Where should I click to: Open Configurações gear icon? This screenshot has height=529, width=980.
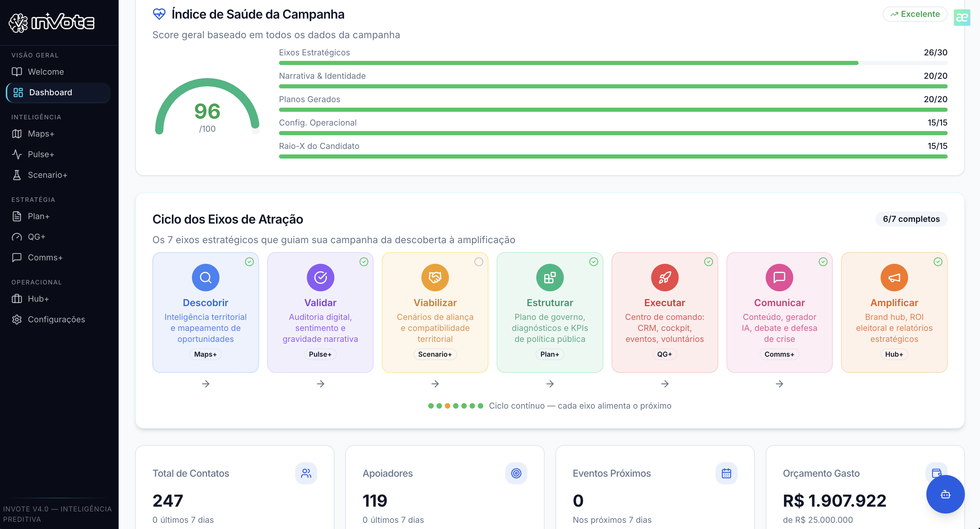(x=17, y=320)
